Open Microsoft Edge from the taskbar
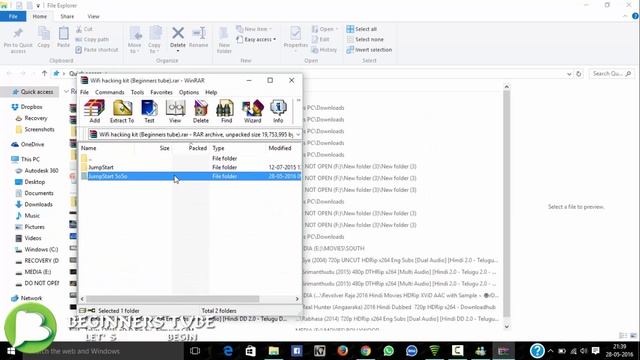This screenshot has width=640, height=360. coord(228,351)
